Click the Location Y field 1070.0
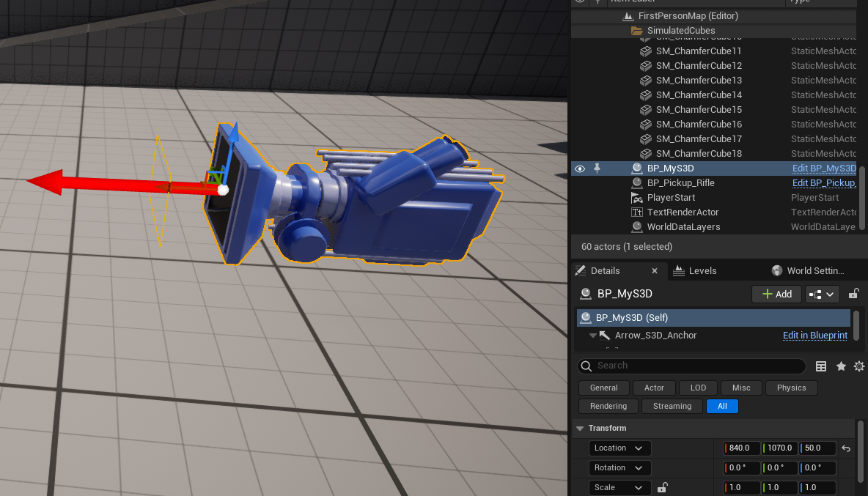This screenshot has width=868, height=496. tap(779, 448)
